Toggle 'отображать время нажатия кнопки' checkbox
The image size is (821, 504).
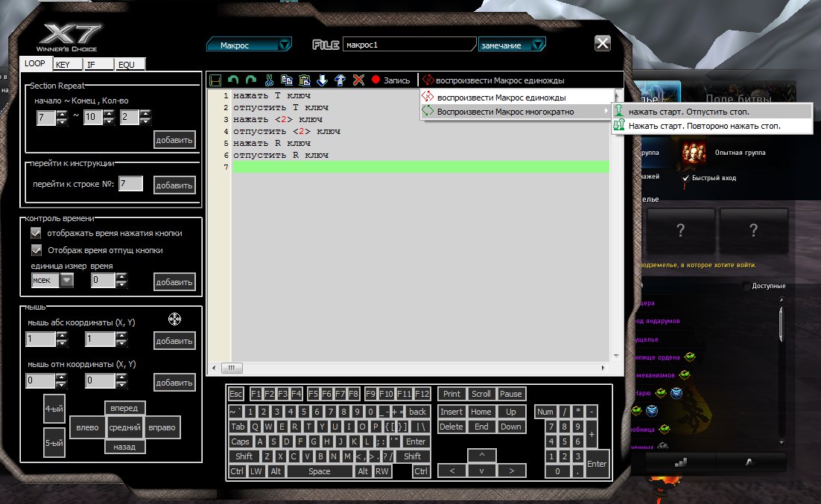[x=36, y=233]
